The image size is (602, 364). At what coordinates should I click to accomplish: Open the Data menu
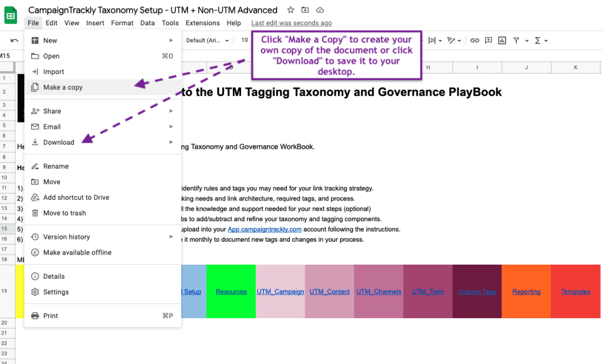click(148, 23)
